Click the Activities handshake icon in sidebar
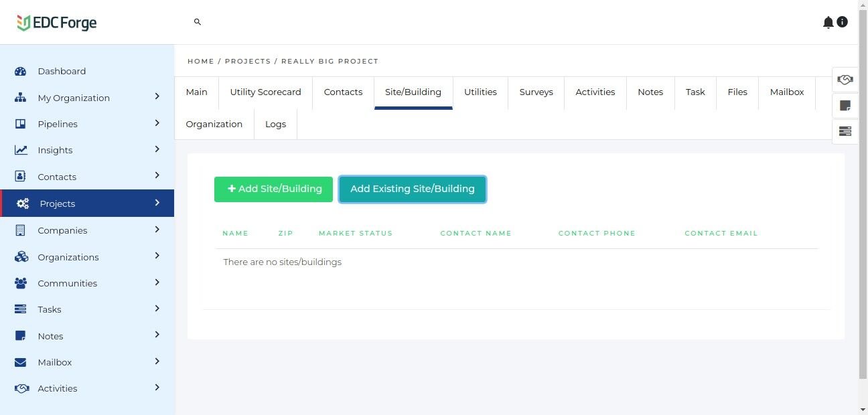Viewport: 868px width, 415px height. [21, 388]
